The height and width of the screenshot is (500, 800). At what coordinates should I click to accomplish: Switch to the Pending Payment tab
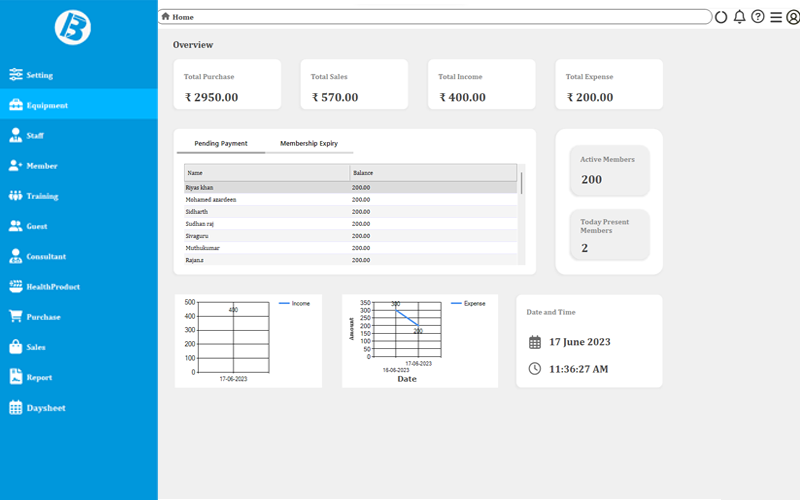click(x=221, y=143)
